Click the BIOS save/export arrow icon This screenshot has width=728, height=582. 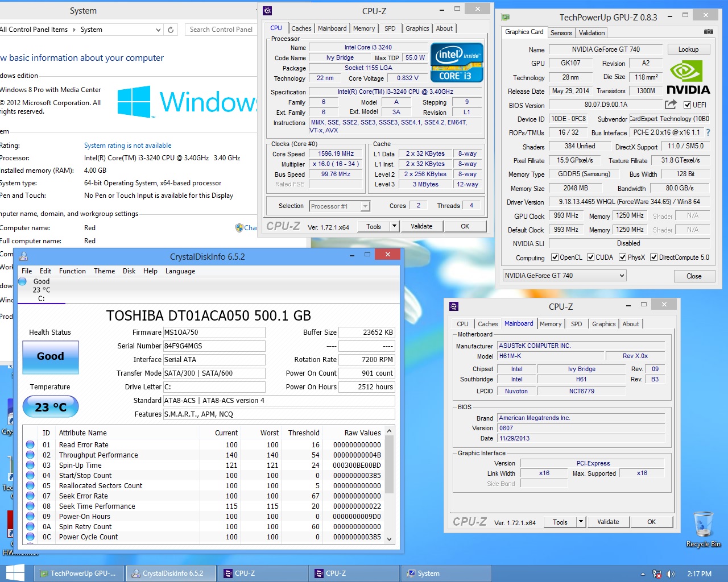pyautogui.click(x=671, y=105)
